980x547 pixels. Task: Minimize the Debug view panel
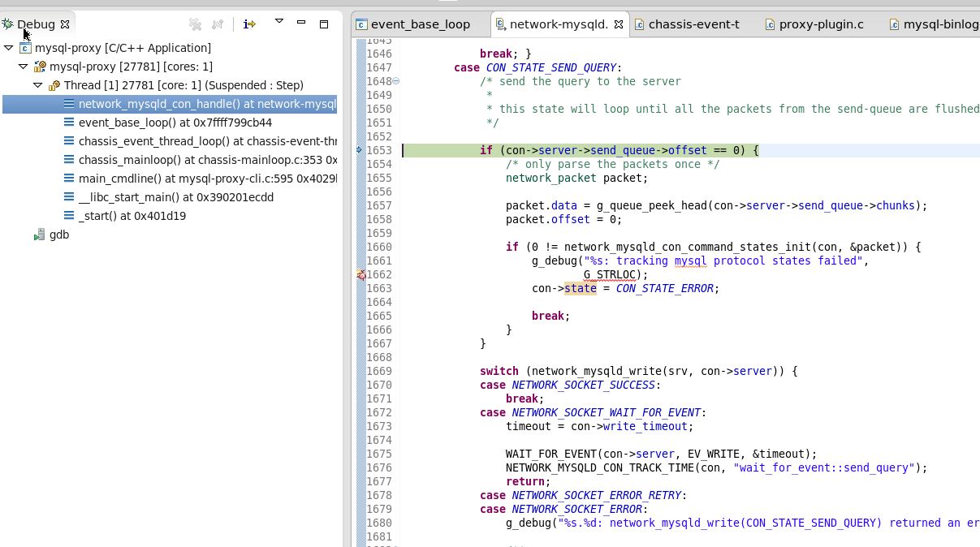pyautogui.click(x=301, y=24)
